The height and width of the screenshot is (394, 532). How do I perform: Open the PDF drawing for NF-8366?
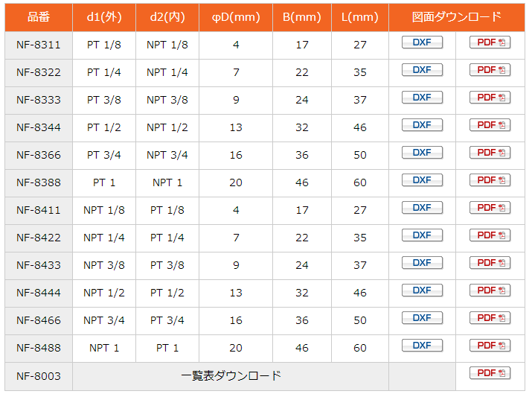(490, 153)
